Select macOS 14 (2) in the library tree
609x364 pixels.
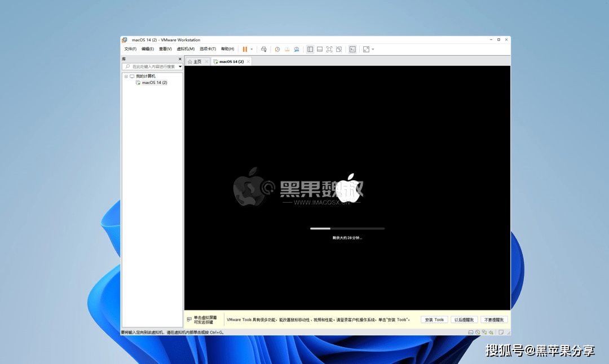(154, 83)
